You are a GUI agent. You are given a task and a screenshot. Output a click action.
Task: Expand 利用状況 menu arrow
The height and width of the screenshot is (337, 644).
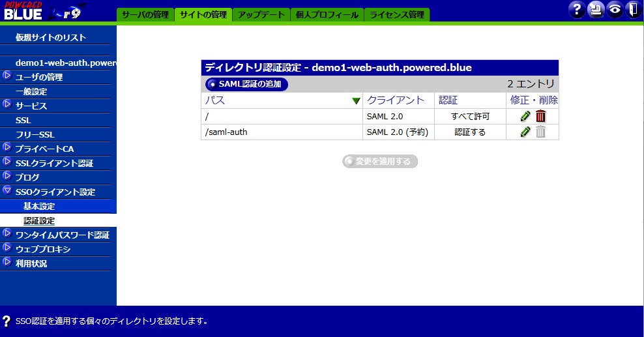7,262
